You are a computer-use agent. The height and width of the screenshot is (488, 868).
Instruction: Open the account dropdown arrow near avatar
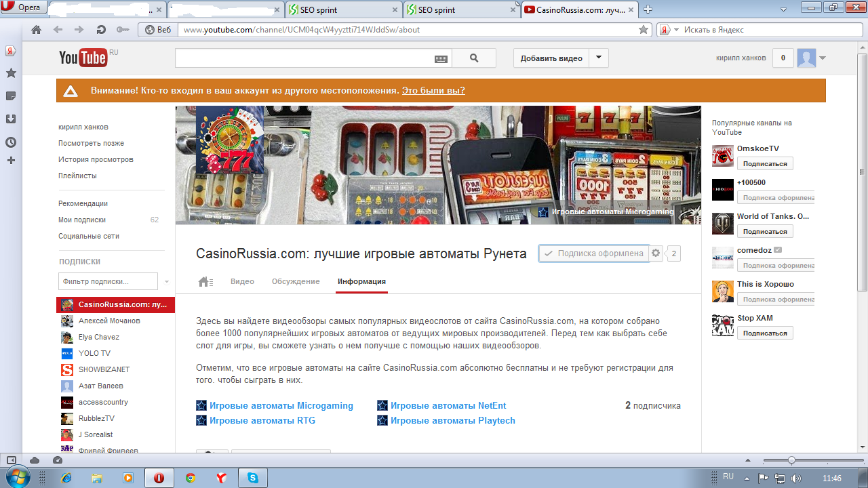(x=823, y=58)
